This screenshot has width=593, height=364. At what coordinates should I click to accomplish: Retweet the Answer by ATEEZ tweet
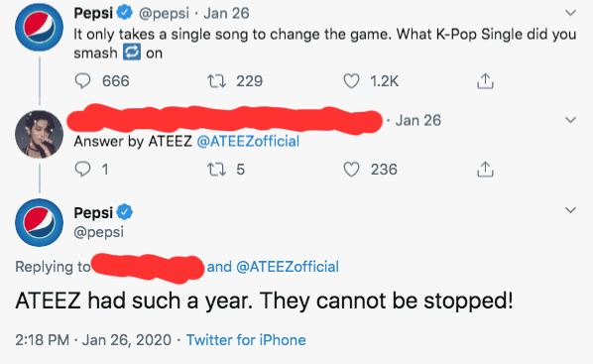pos(216,170)
